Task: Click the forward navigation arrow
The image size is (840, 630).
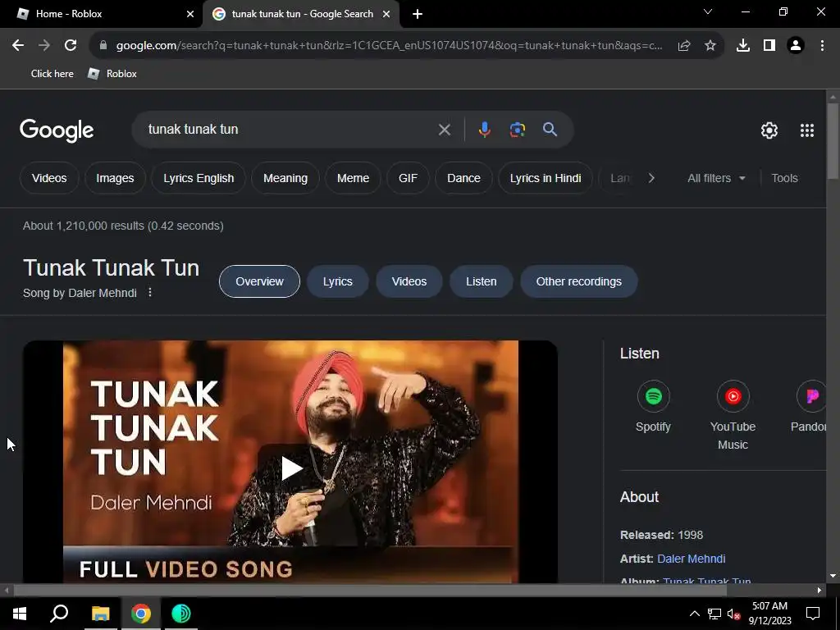Action: [44, 46]
